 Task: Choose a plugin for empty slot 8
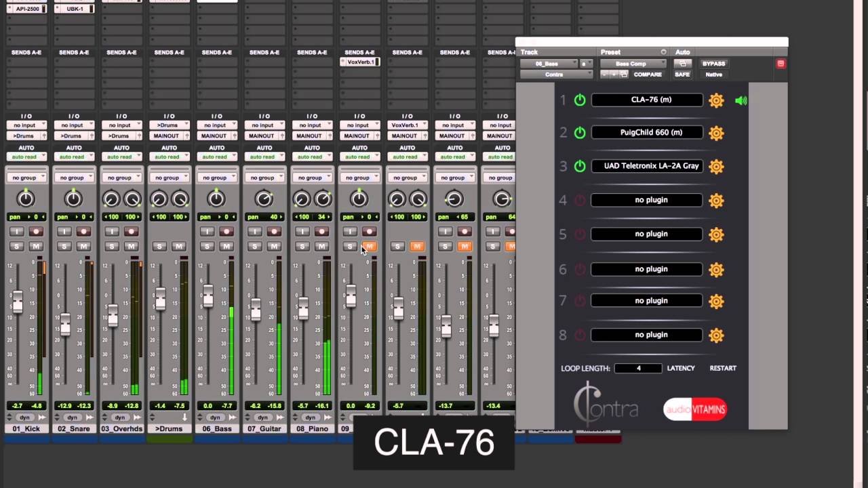coord(647,335)
